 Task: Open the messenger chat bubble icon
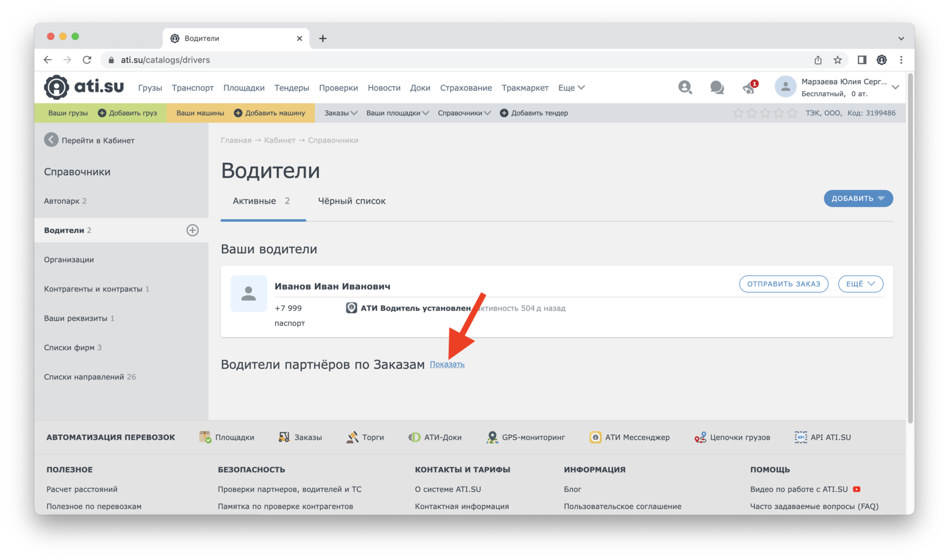tap(717, 88)
